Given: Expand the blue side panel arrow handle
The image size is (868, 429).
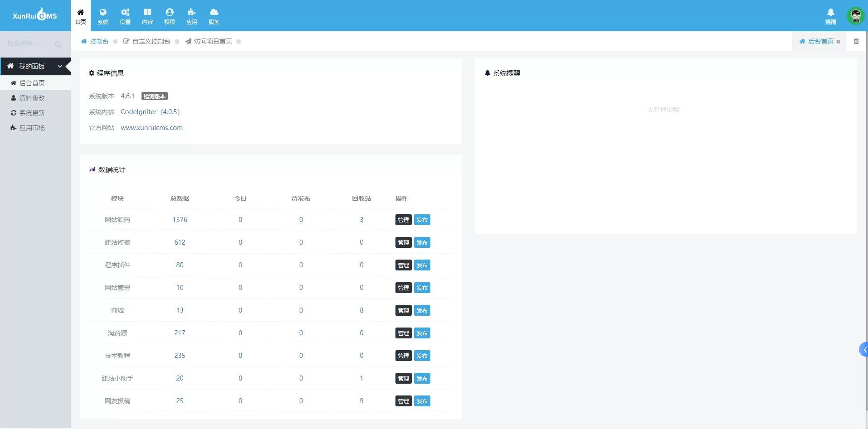Looking at the screenshot, I should pyautogui.click(x=864, y=349).
